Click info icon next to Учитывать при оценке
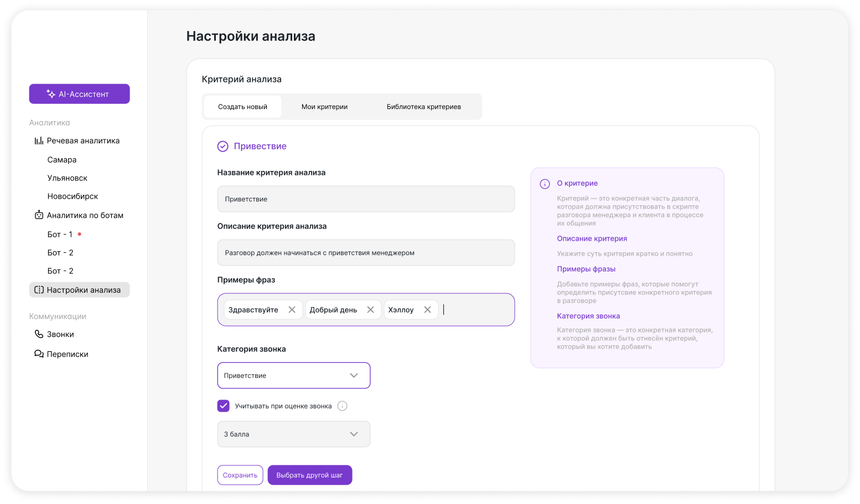 [x=343, y=406]
